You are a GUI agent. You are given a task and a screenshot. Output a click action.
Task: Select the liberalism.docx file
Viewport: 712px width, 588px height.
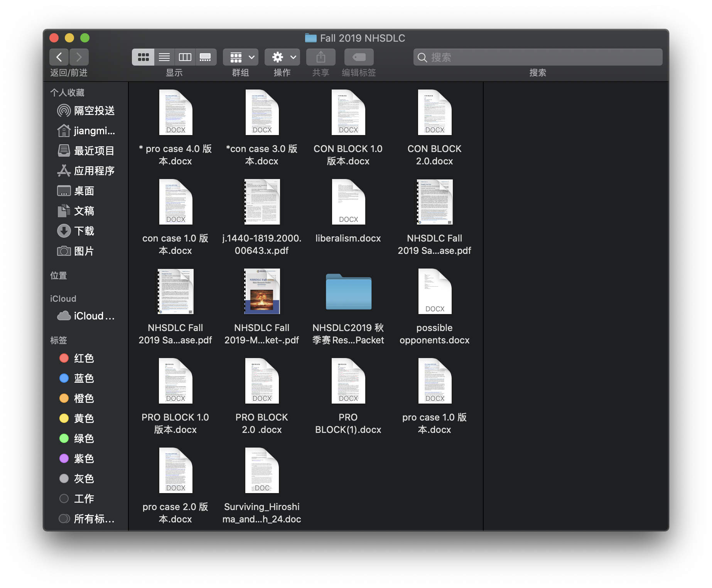point(348,202)
